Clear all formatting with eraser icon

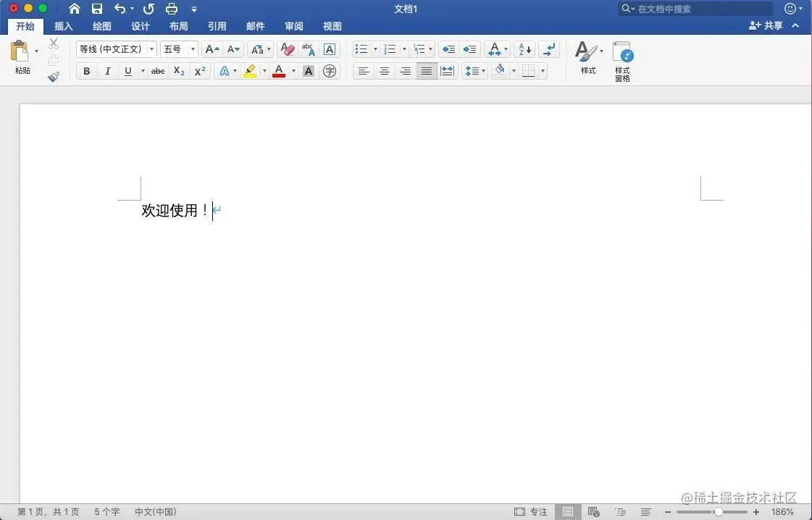coord(288,49)
